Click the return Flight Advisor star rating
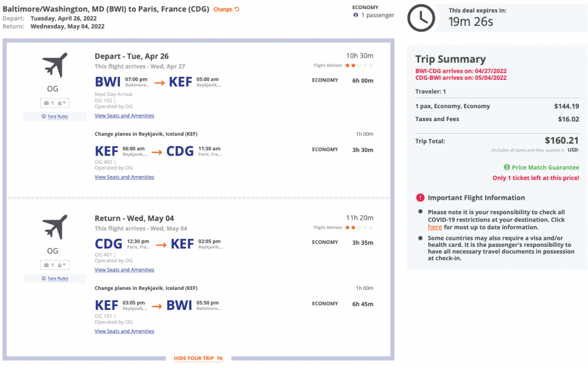 tap(359, 227)
